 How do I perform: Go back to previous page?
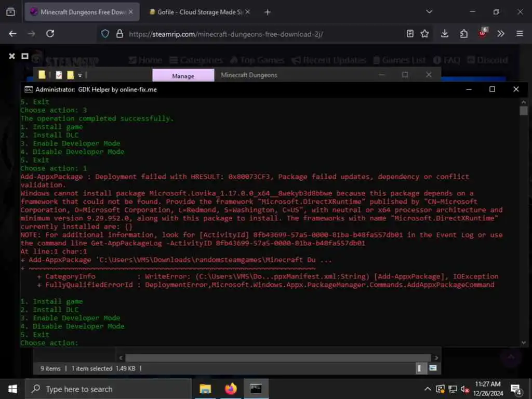pyautogui.click(x=12, y=34)
